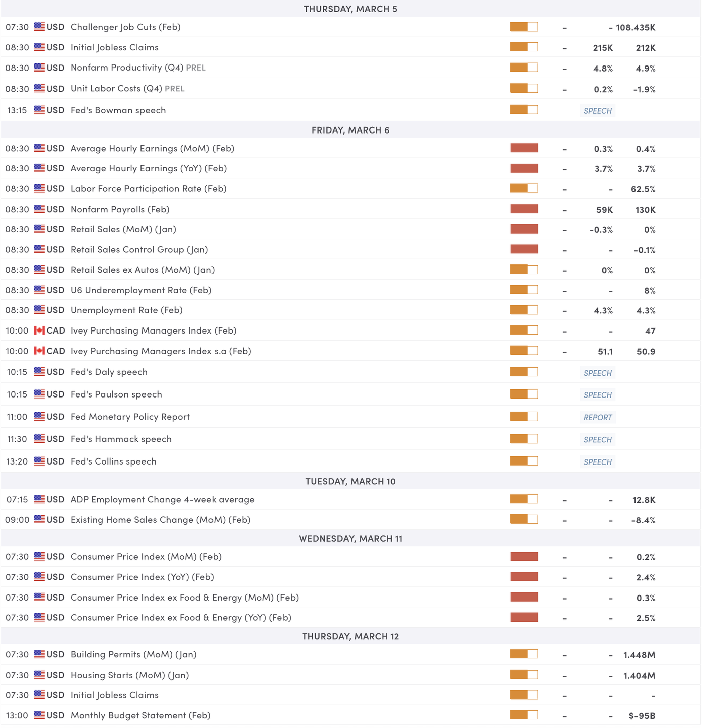Click the US flag beside U6 Underemployment Rate
The height and width of the screenshot is (728, 705).
(x=39, y=290)
